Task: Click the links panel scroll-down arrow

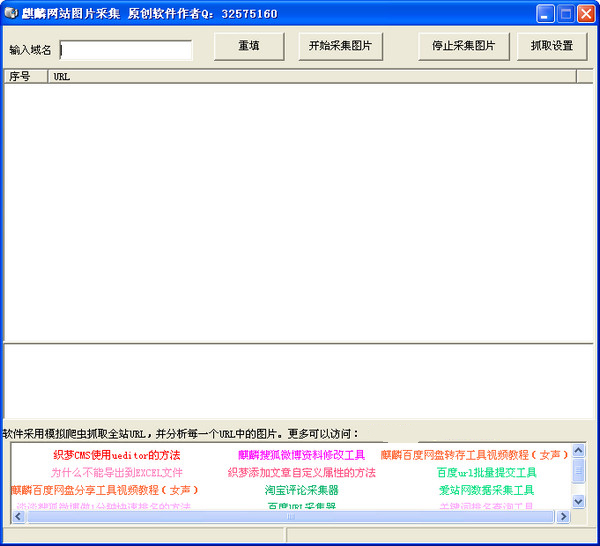Action: [578, 501]
